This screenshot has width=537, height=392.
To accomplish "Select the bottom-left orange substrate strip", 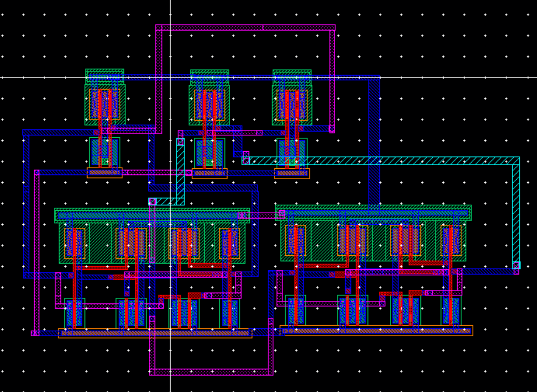I will click(x=155, y=333).
